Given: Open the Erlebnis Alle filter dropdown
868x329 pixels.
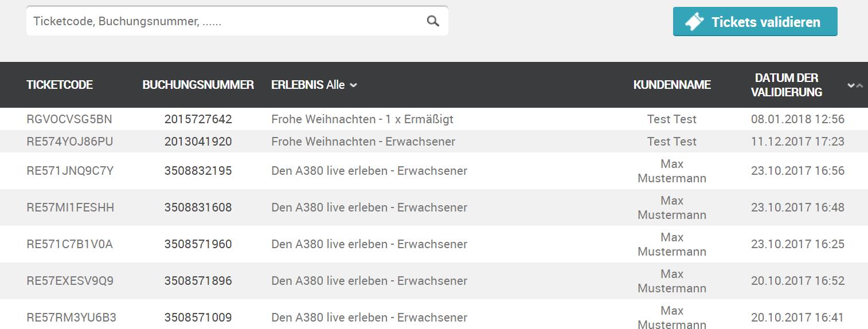Looking at the screenshot, I should point(314,85).
